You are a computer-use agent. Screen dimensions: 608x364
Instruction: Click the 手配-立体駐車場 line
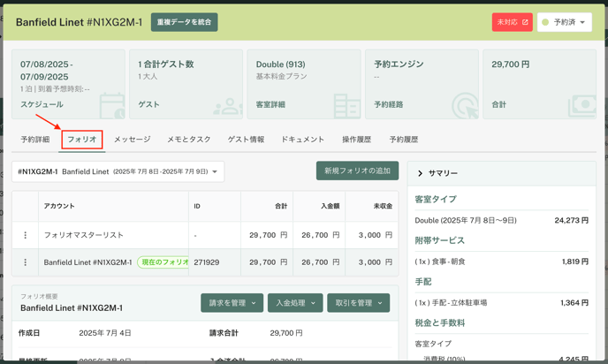click(x=451, y=303)
